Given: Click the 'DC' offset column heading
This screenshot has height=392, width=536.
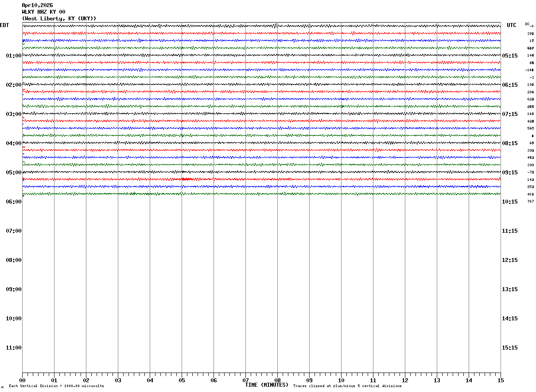Looking at the screenshot, I should tap(527, 24).
